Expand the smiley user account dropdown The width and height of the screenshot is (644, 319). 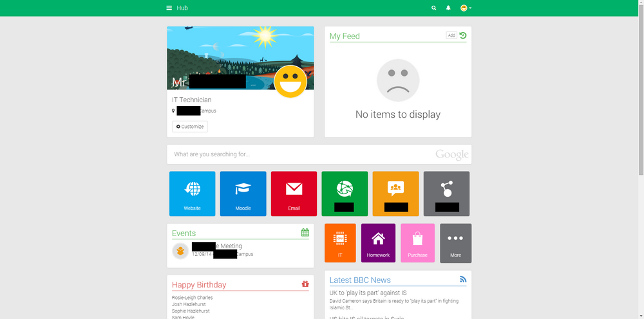[466, 8]
